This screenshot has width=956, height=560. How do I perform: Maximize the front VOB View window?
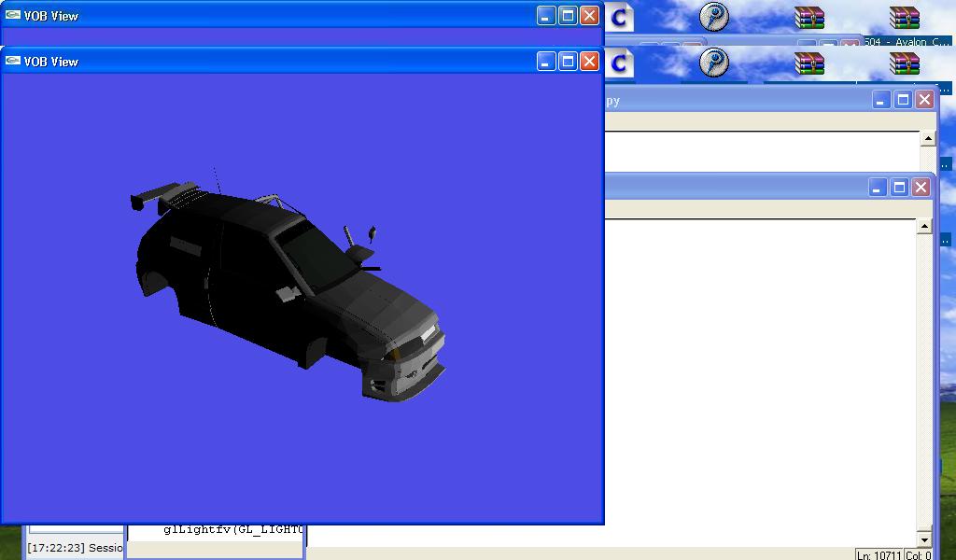pos(568,62)
